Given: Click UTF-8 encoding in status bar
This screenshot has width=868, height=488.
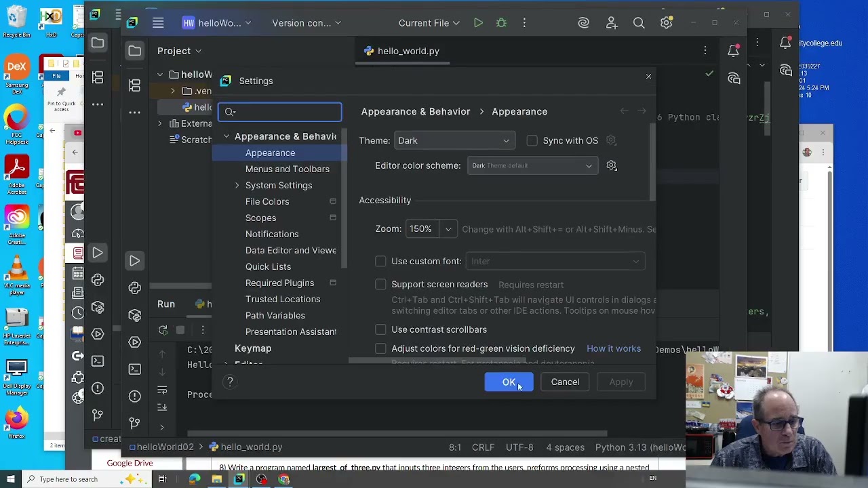Looking at the screenshot, I should pos(519,447).
